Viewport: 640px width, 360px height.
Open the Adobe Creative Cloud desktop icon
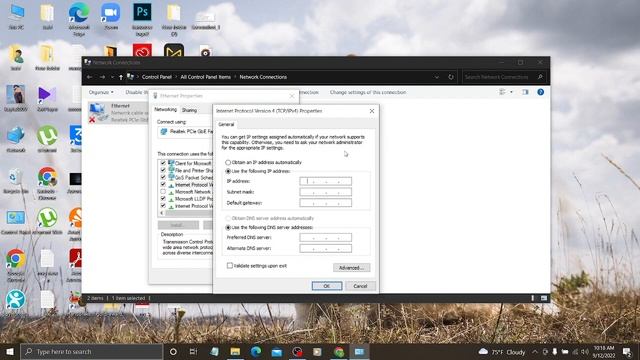coord(142,51)
